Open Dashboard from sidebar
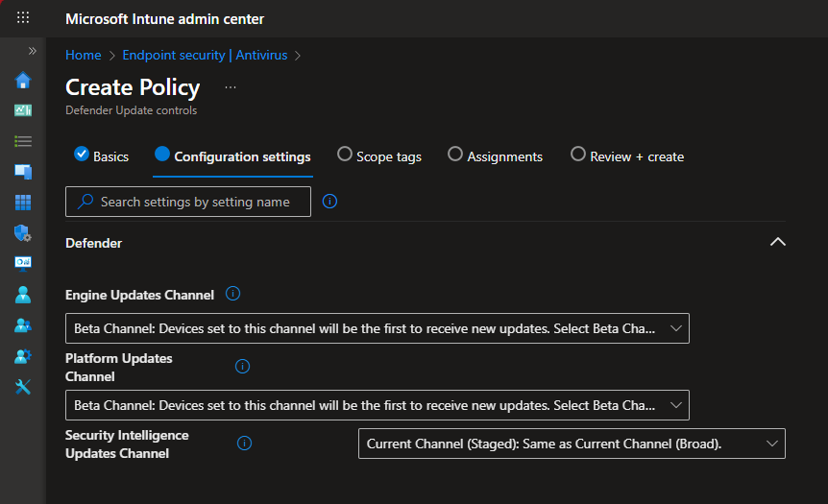The width and height of the screenshot is (828, 504). [x=23, y=110]
